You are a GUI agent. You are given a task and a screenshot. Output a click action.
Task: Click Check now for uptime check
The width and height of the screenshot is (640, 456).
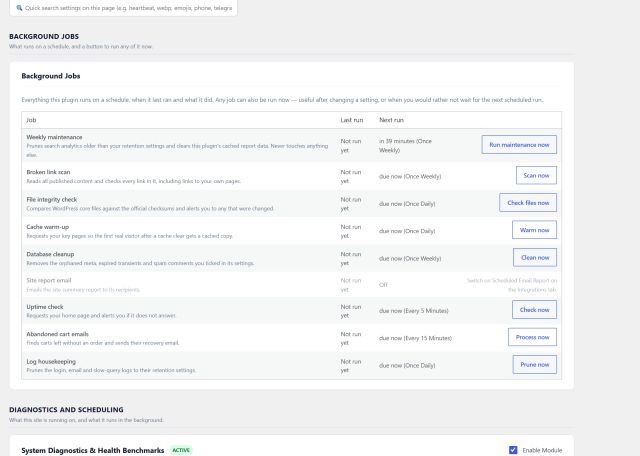534,310
